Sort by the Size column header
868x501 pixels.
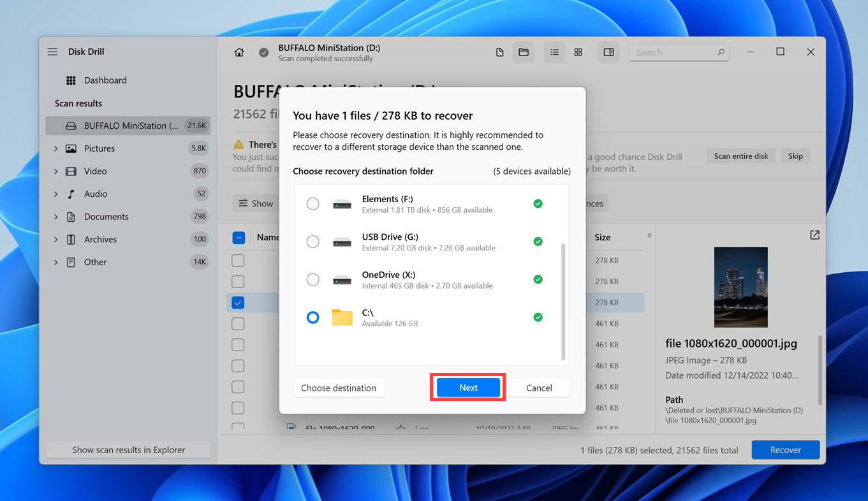[602, 237]
